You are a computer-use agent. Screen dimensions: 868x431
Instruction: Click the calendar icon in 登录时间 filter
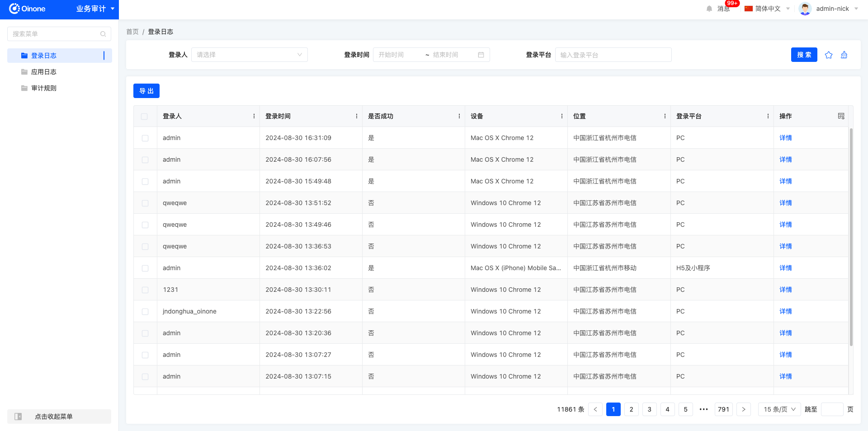(481, 55)
